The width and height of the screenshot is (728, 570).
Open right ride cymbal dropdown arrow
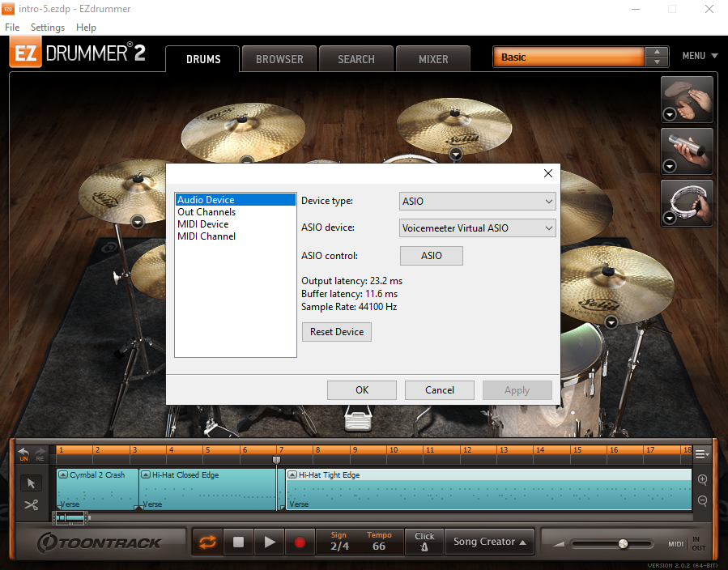tap(611, 322)
